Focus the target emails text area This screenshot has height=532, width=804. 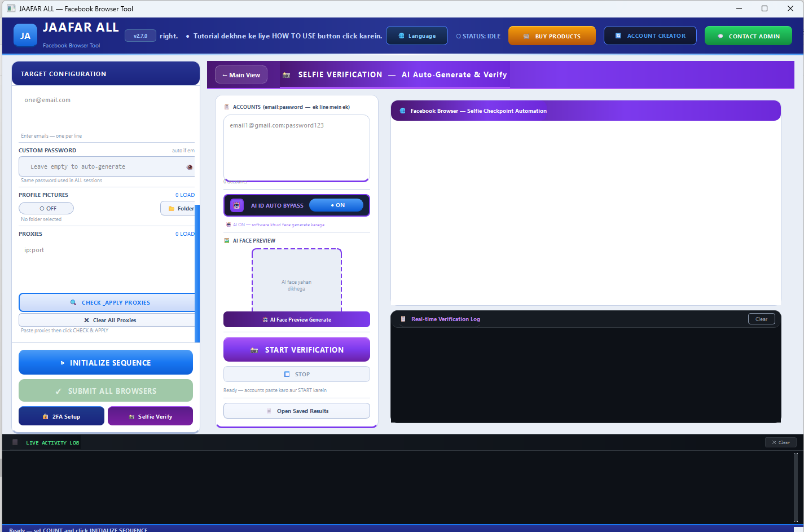click(x=107, y=111)
